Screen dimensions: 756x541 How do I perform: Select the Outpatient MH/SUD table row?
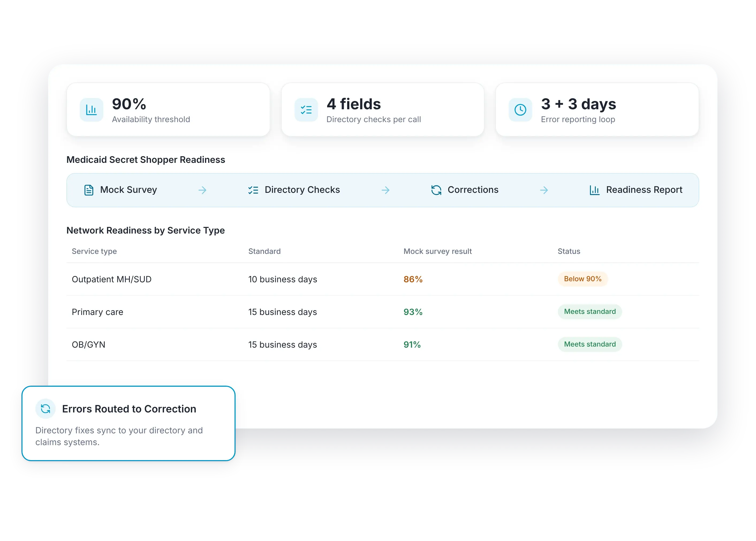tap(382, 279)
